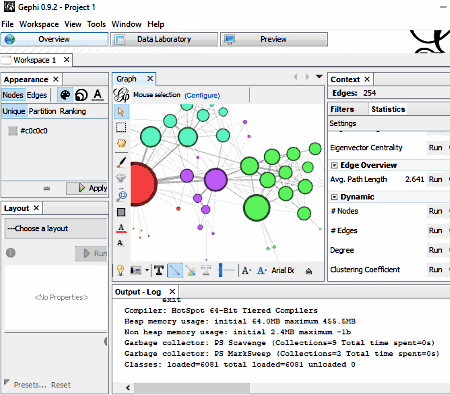Click the reset label colors red-underlined A
The height and width of the screenshot is (395, 450).
(121, 228)
